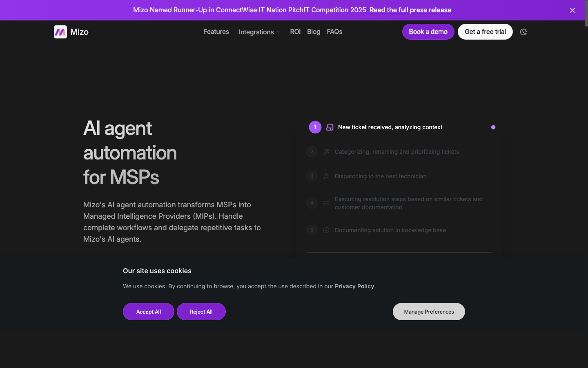Toggle dark mode with the moon icon
The image size is (588, 368).
tap(523, 31)
